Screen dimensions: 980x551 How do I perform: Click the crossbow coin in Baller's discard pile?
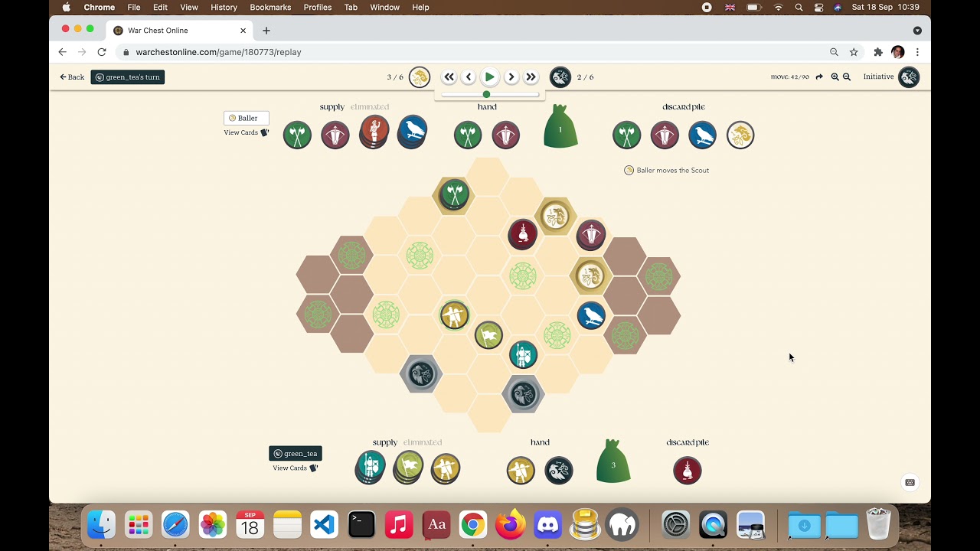tap(665, 135)
